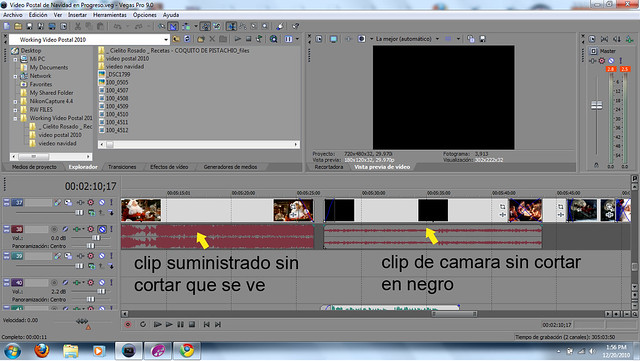
Task: Pause playback in the transport bar
Action: 180,325
